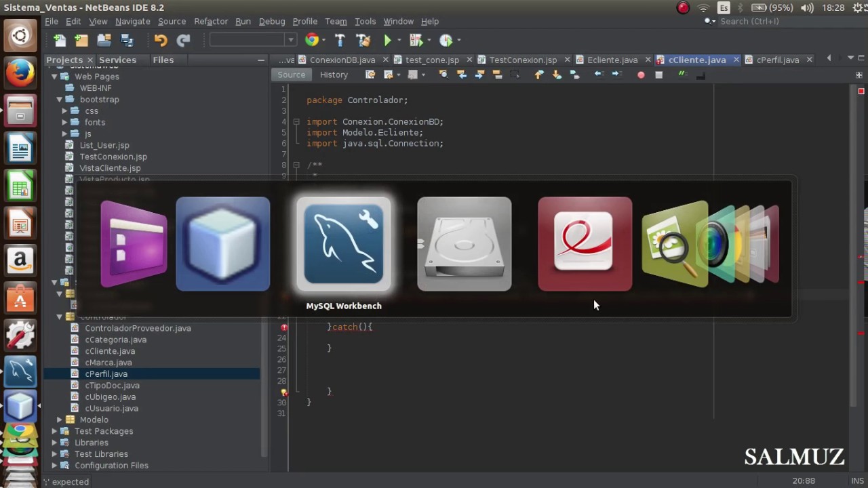Switch to the Services panel tab
The image size is (868, 488).
(x=117, y=60)
